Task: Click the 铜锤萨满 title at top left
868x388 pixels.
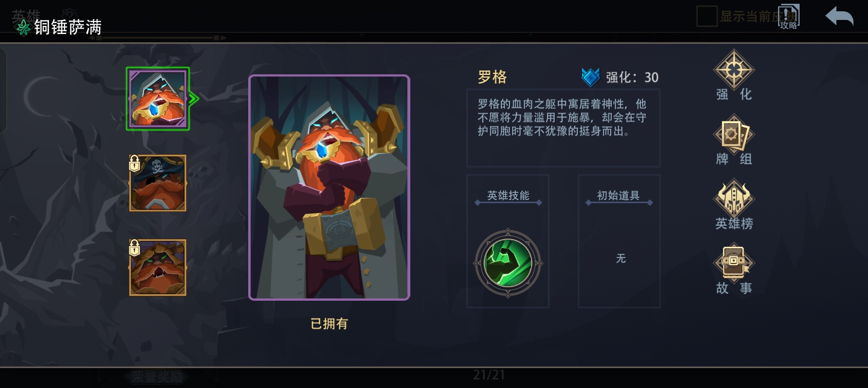Action: [x=68, y=27]
